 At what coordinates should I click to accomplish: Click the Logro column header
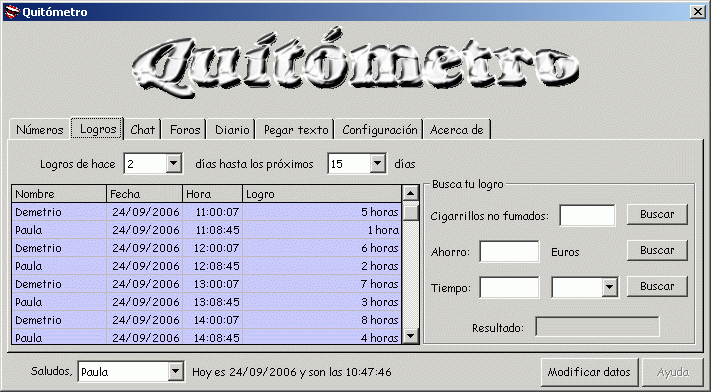322,194
